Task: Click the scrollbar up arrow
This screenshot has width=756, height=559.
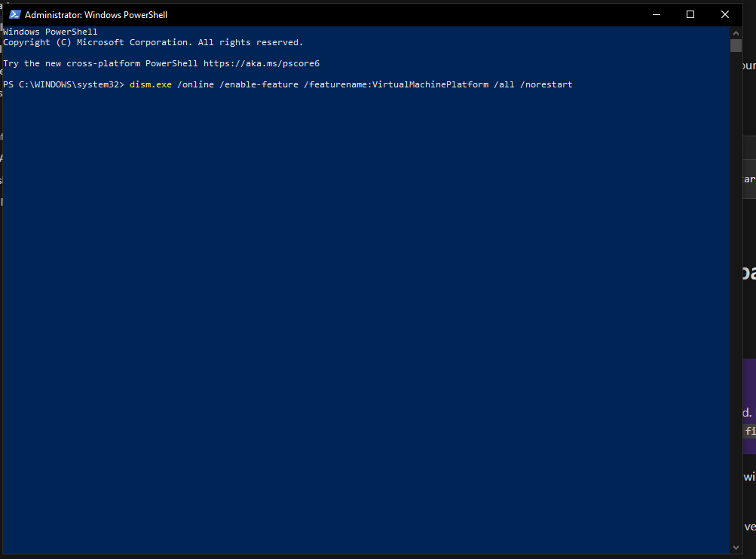Action: click(x=736, y=32)
